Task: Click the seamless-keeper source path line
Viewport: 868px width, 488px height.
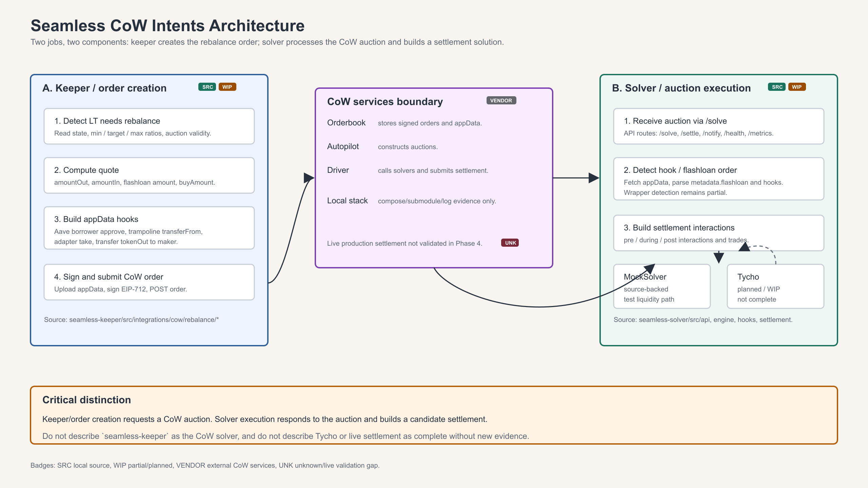Action: tap(132, 320)
